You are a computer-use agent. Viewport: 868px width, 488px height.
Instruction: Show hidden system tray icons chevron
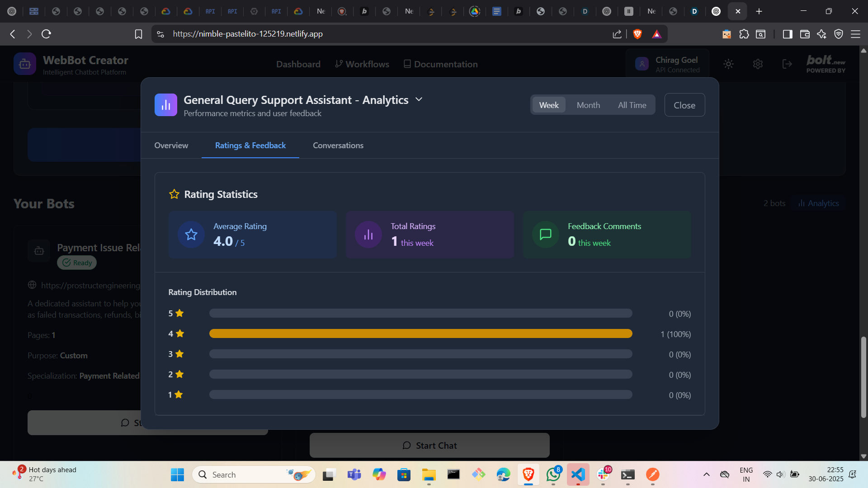(x=706, y=474)
